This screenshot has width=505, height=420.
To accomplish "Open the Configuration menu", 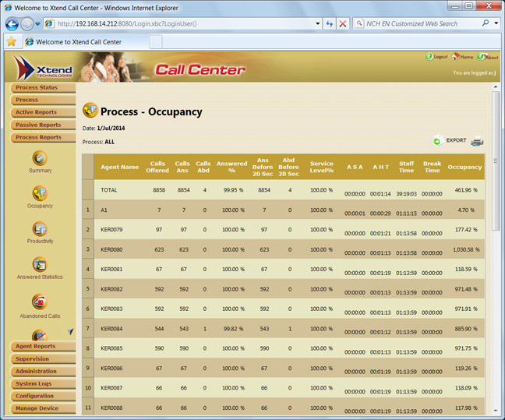I will pos(43,396).
